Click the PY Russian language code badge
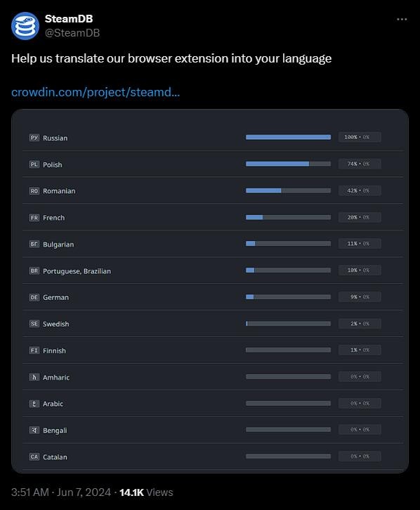The width and height of the screenshot is (420, 510). tap(34, 138)
